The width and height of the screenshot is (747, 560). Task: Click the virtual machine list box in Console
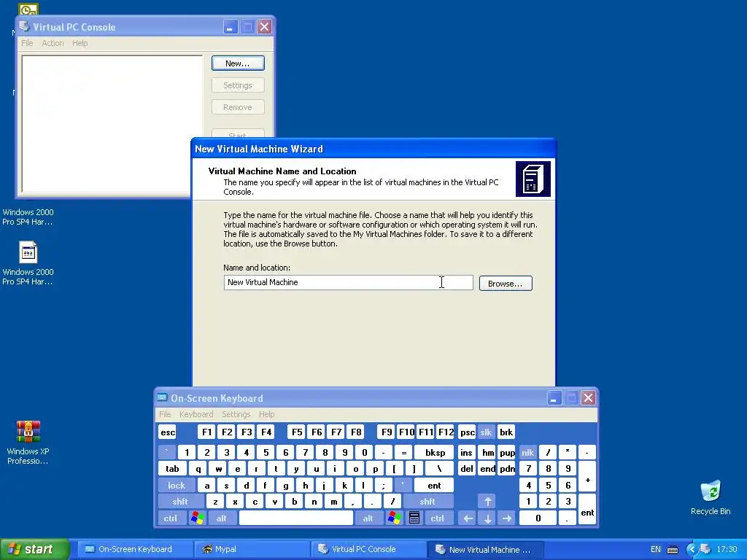click(x=112, y=124)
